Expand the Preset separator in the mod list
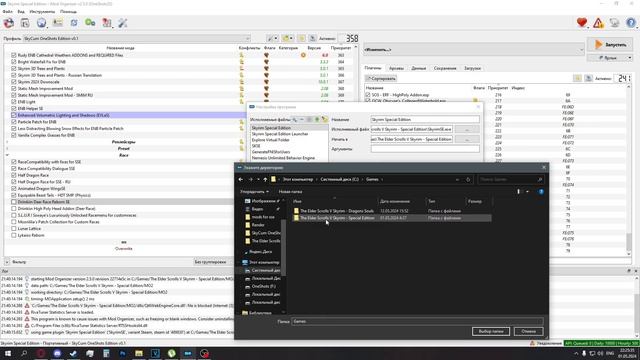Screen dimensions: 640x360 [7, 149]
